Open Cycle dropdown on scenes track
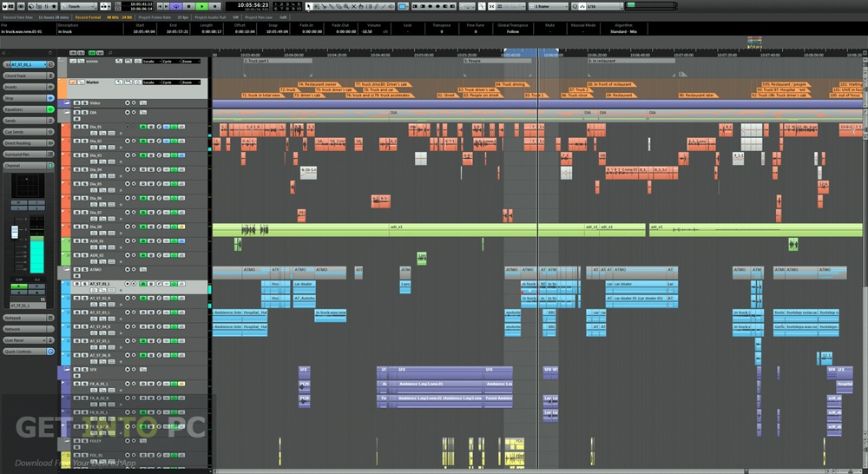 (x=171, y=61)
